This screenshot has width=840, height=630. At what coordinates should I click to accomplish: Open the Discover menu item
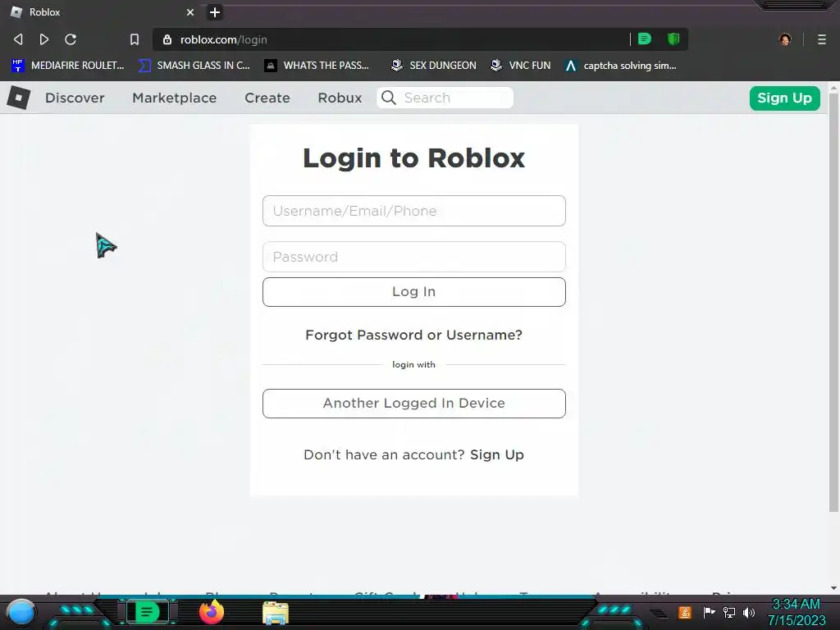[x=75, y=98]
